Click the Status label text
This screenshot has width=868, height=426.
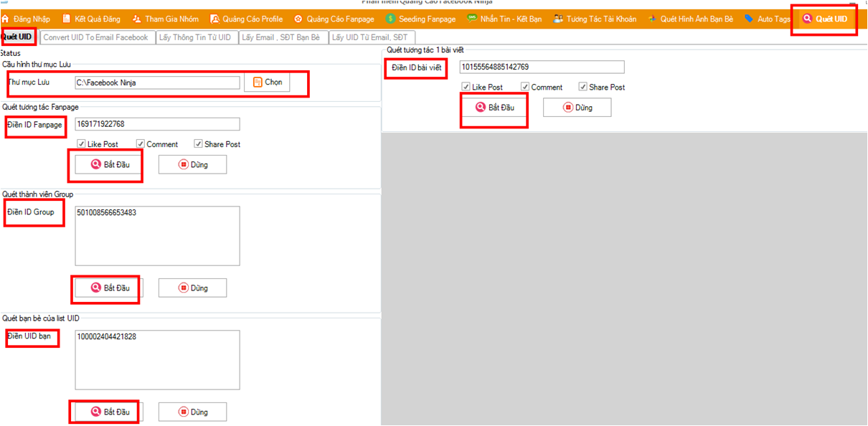pos(11,53)
